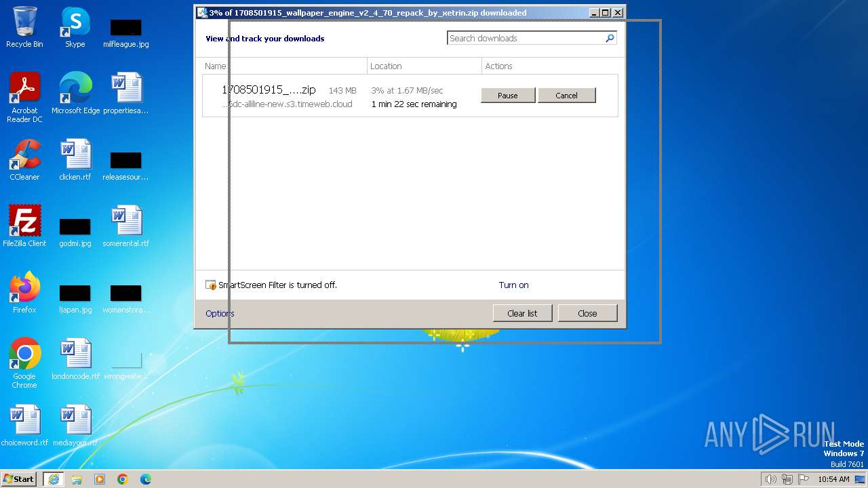Open the Start menu
This screenshot has height=488, width=868.
pos(19,479)
